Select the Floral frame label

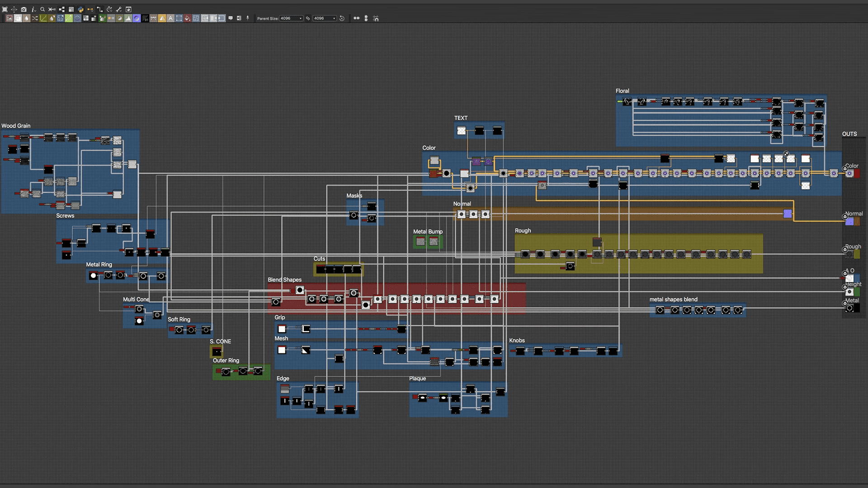tap(622, 91)
